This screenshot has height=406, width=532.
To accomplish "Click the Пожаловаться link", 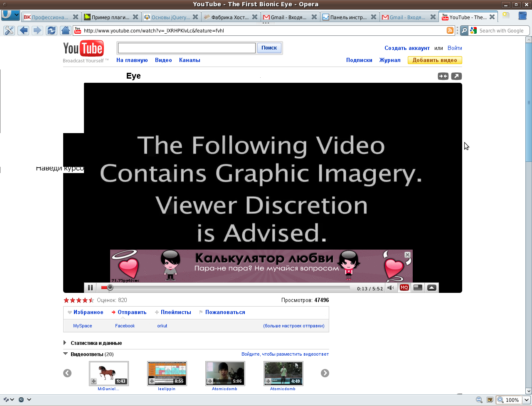I will point(225,312).
